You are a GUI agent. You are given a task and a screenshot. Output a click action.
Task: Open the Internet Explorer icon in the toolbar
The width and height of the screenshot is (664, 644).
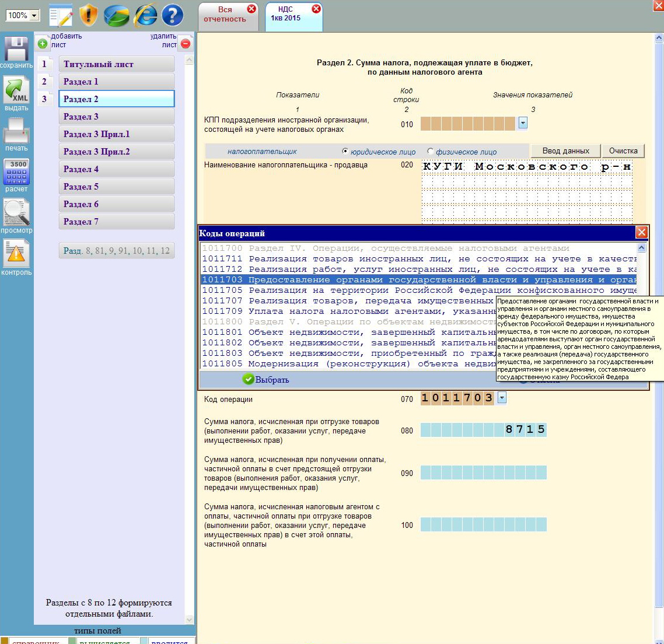tap(145, 15)
